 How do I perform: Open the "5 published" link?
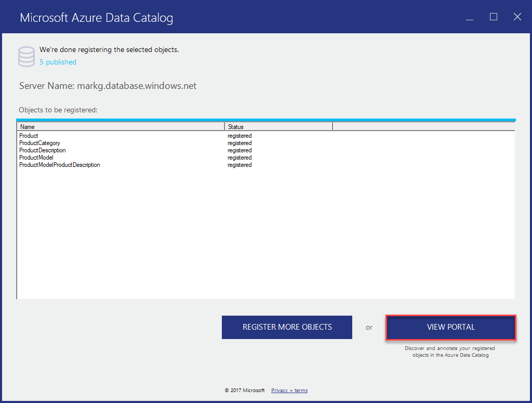tap(57, 62)
